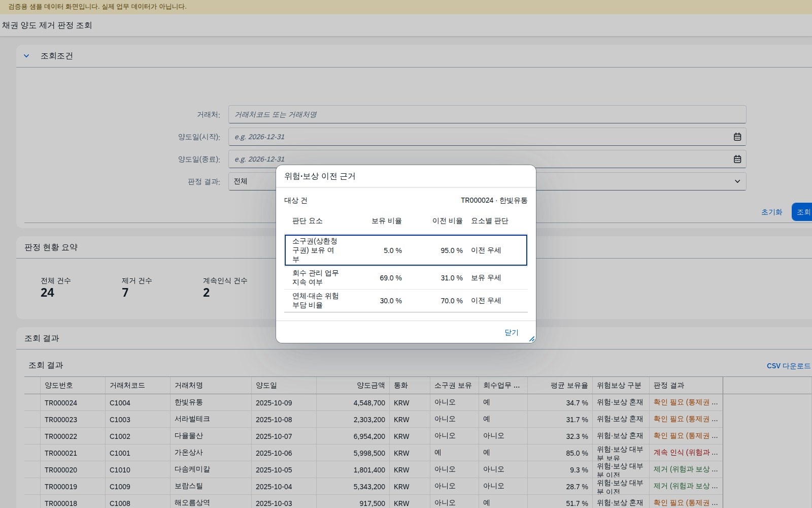Open calendar picker for 양도일(종료)

tap(737, 159)
